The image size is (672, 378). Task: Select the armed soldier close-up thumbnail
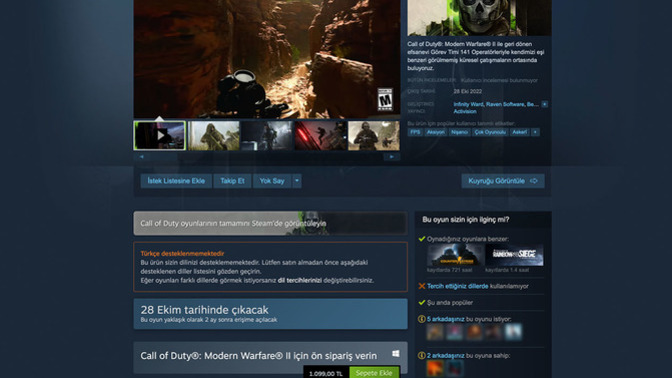[x=374, y=135]
